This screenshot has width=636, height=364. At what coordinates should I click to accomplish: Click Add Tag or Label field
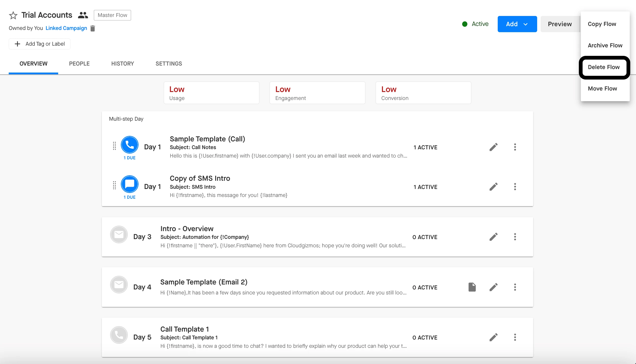tap(39, 44)
